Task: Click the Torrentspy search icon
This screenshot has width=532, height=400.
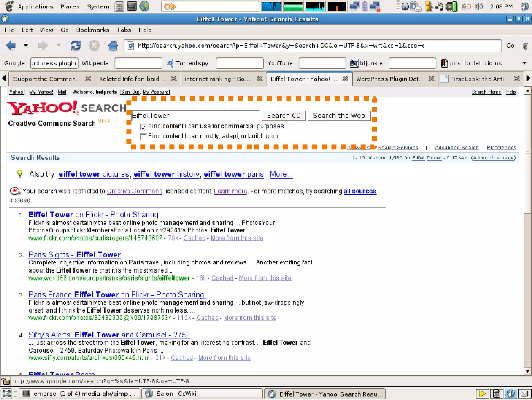Action: [x=170, y=63]
